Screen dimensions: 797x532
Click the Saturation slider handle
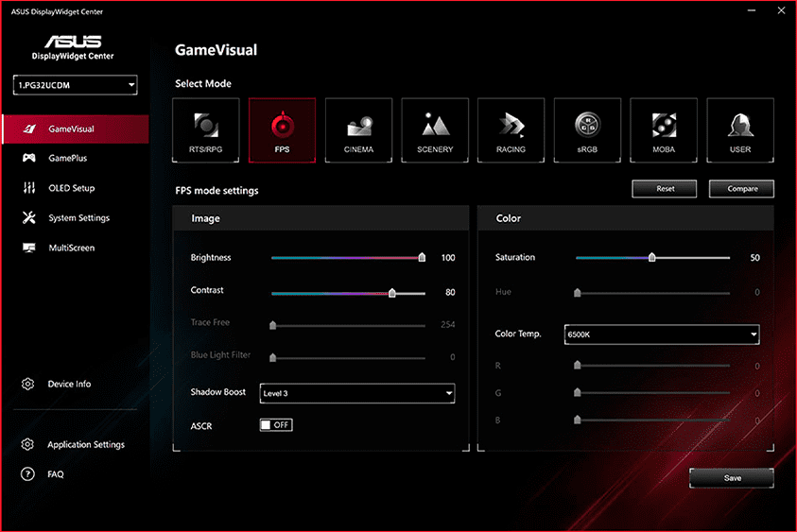pos(651,258)
